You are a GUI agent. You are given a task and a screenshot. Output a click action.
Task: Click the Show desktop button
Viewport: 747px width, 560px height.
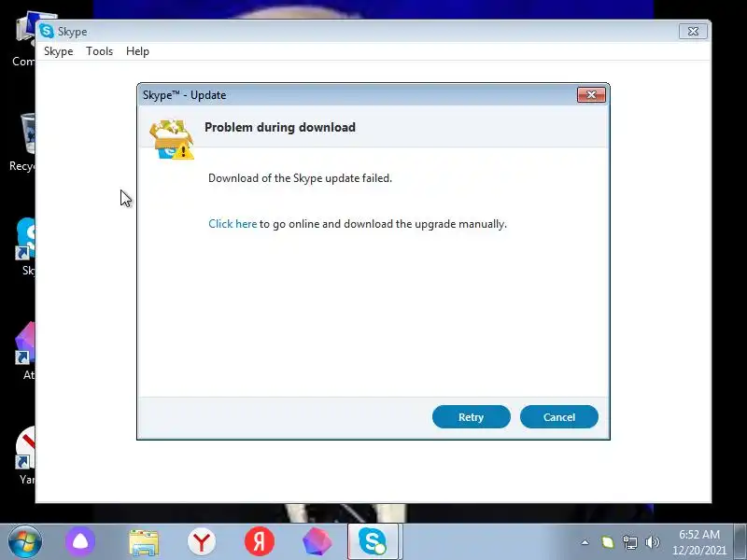(740, 542)
